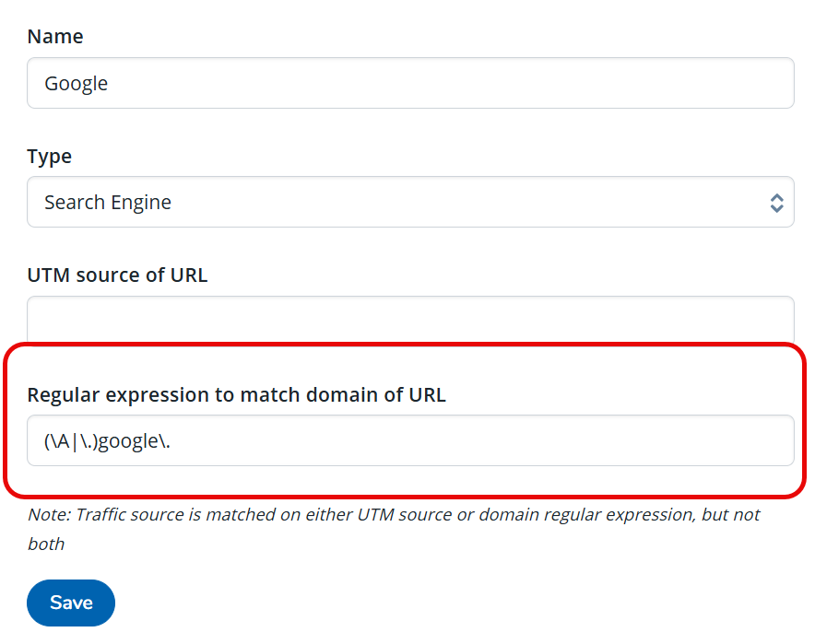Click into the empty UTM source field
This screenshot has height=644, width=815.
pos(410,321)
